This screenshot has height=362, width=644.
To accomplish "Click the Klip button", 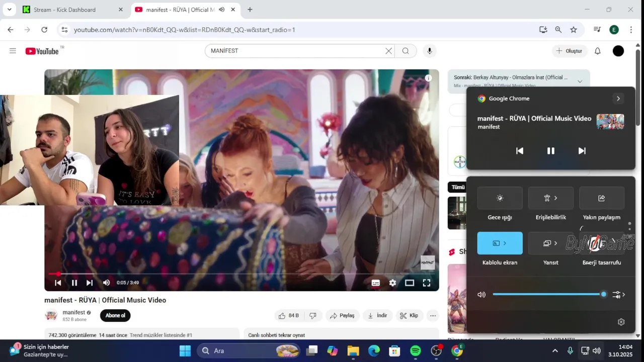I will click(409, 316).
